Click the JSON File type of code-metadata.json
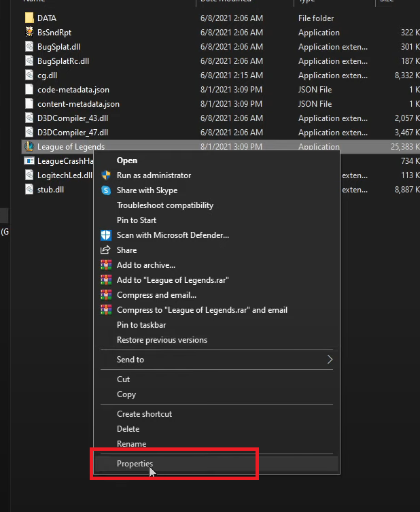 [x=315, y=90]
